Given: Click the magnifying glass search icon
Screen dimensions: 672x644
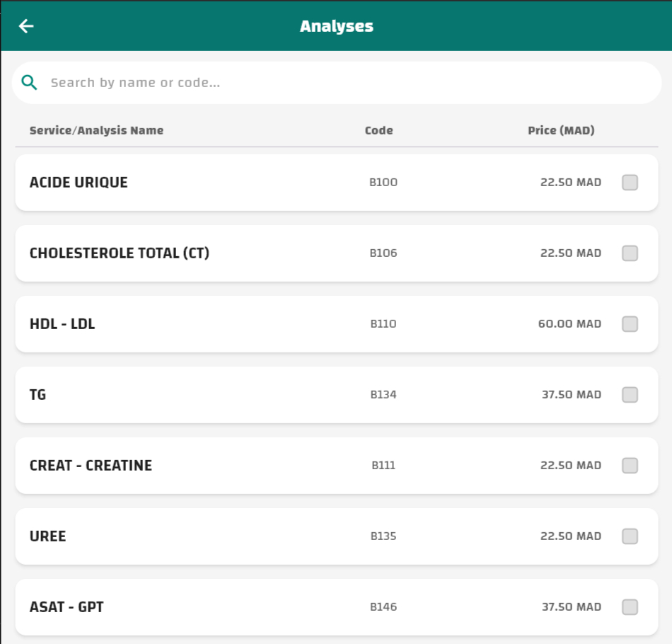Looking at the screenshot, I should tap(29, 83).
